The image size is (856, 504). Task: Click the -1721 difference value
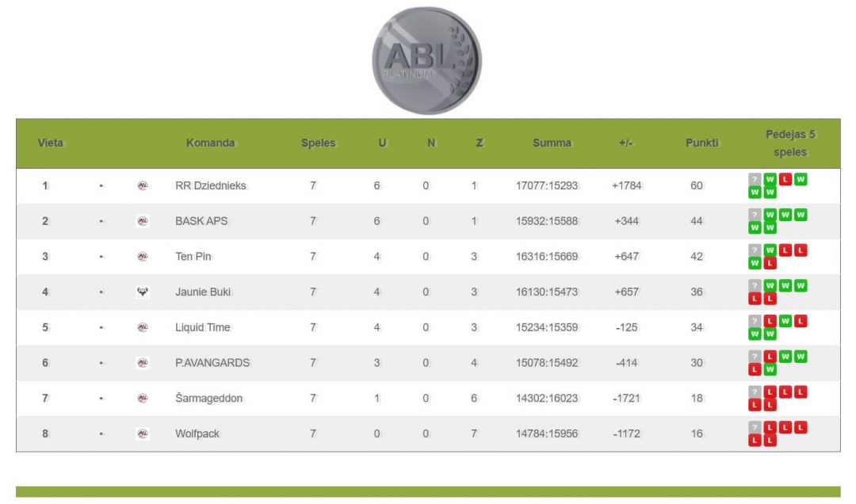click(627, 399)
